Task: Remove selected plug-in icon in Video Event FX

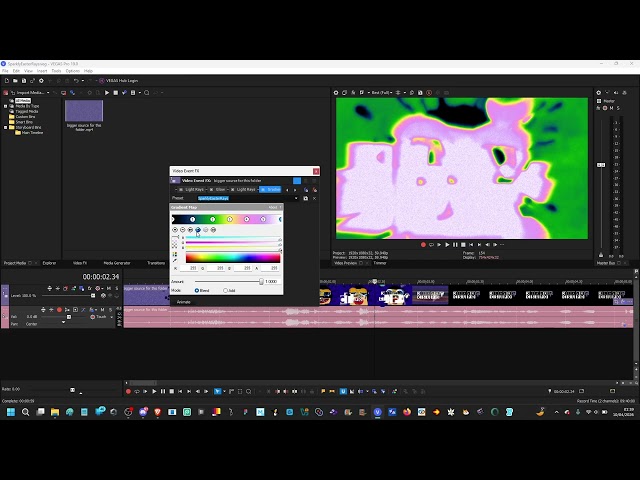Action: click(x=315, y=190)
